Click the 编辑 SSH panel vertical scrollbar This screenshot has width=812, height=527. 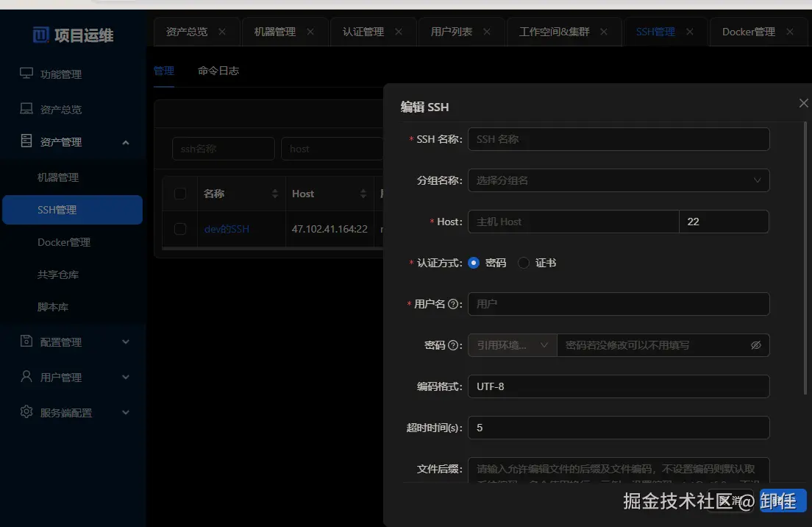(x=805, y=259)
